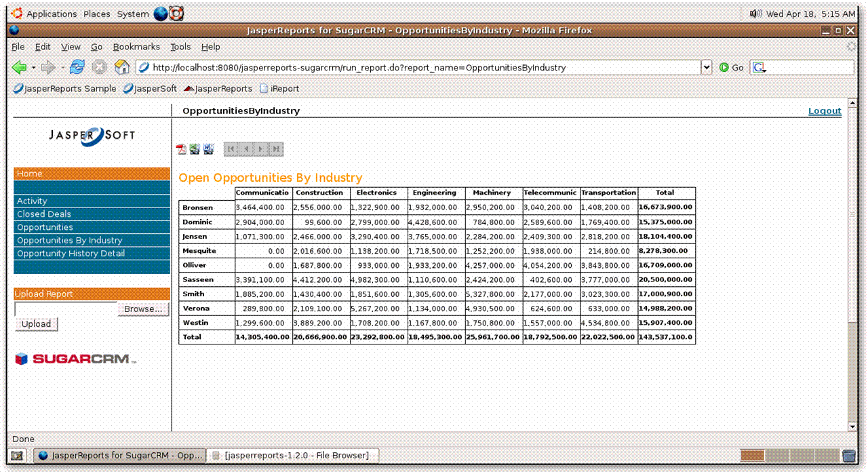Open the View menu

point(71,47)
